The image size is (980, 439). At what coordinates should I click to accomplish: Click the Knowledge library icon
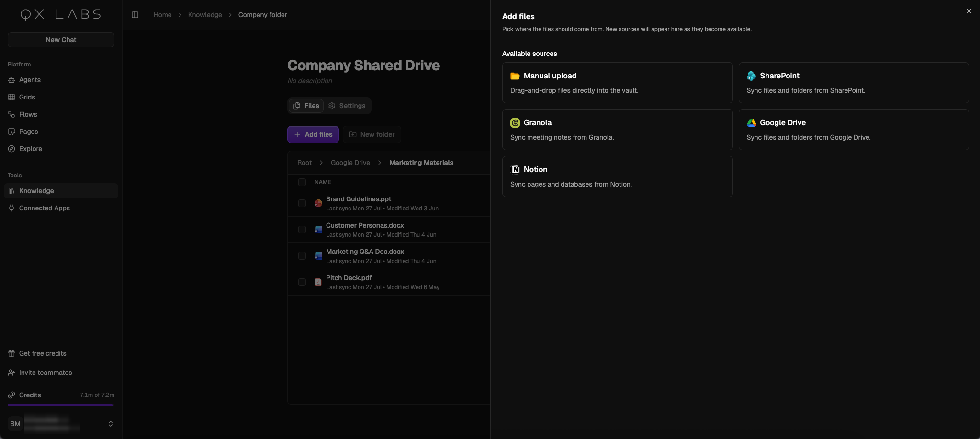coord(11,191)
